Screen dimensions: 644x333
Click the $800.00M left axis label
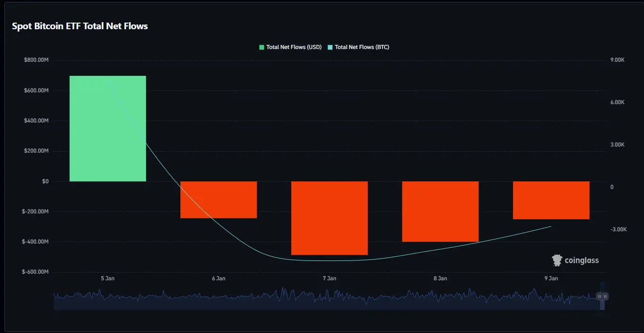click(x=36, y=60)
